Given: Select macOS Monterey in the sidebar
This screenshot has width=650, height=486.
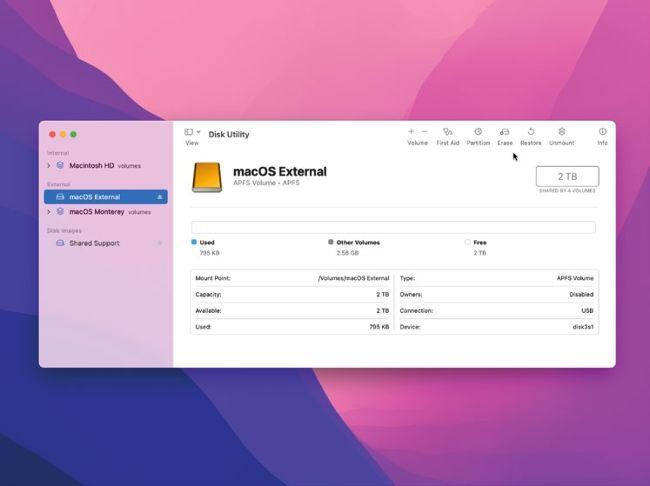Looking at the screenshot, I should [x=96, y=212].
